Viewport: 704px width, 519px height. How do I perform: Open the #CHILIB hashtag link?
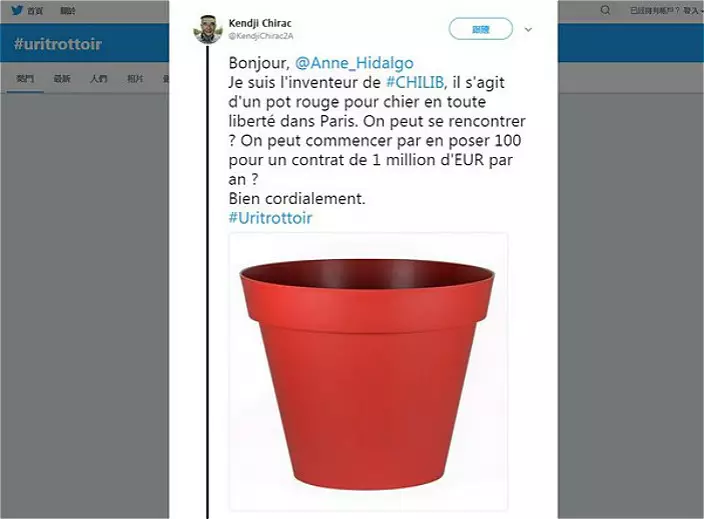click(416, 82)
